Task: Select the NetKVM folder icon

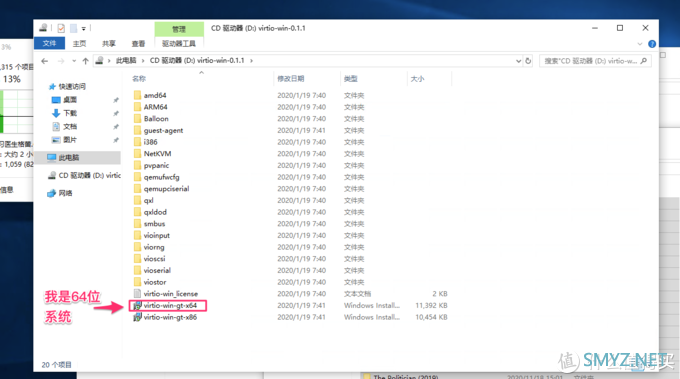Action: 137,154
